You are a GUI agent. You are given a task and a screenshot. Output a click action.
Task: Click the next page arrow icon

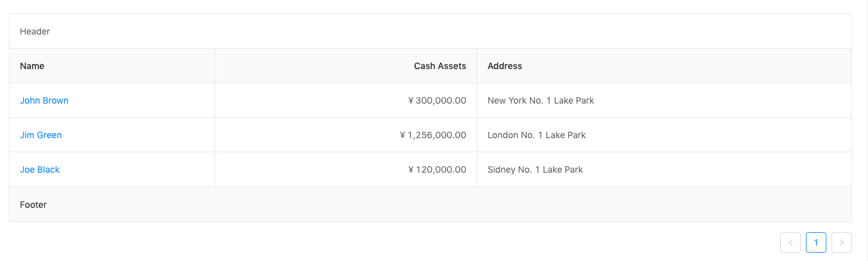click(842, 242)
